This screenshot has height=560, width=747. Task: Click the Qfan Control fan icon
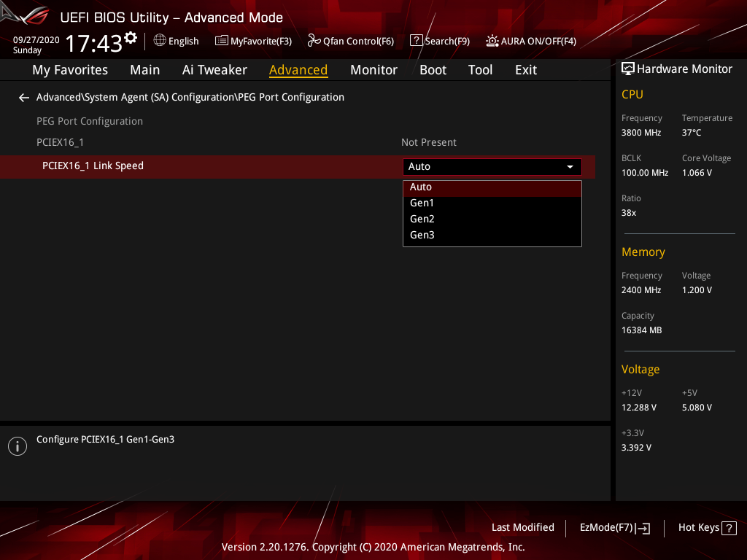pos(314,41)
